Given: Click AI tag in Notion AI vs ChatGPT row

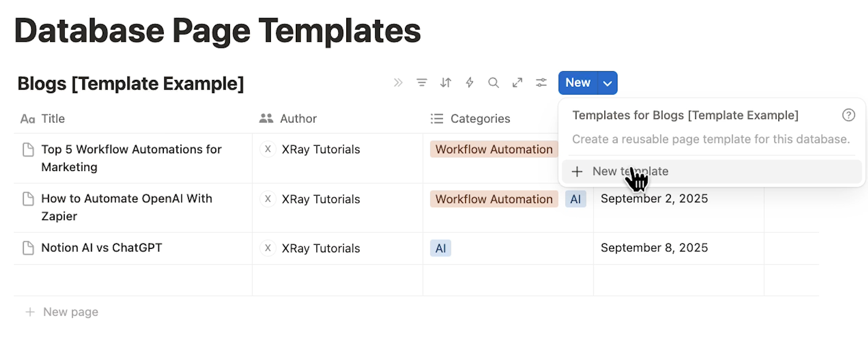Looking at the screenshot, I should pos(440,248).
